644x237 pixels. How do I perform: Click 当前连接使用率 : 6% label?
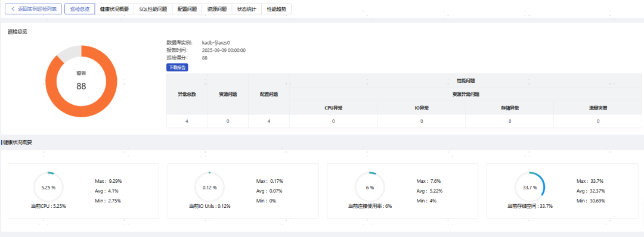(x=370, y=206)
